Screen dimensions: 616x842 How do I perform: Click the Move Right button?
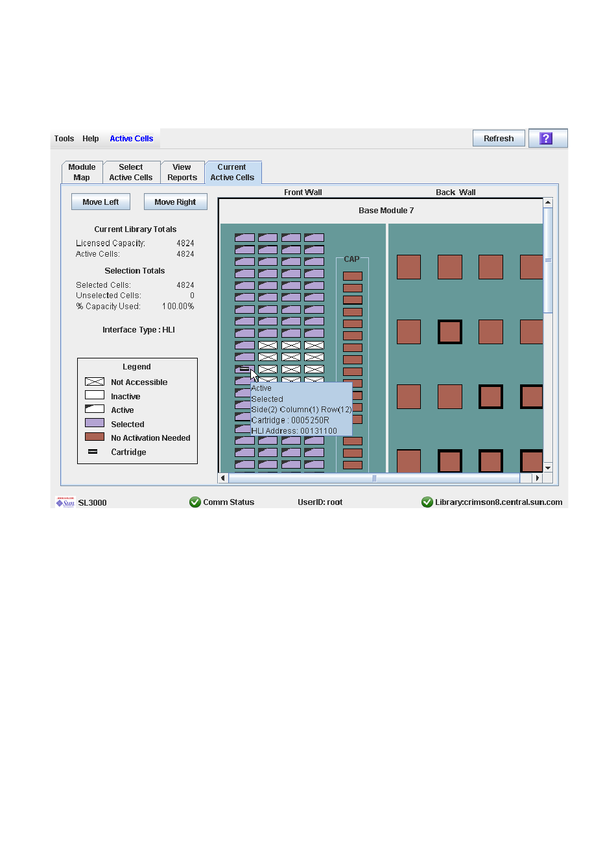[x=175, y=202]
